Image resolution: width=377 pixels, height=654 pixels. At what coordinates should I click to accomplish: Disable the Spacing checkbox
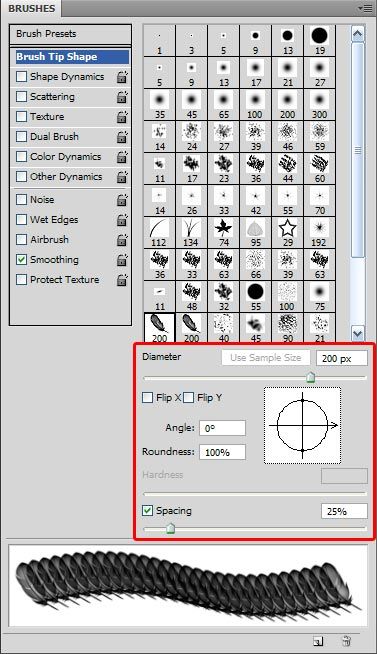[148, 511]
